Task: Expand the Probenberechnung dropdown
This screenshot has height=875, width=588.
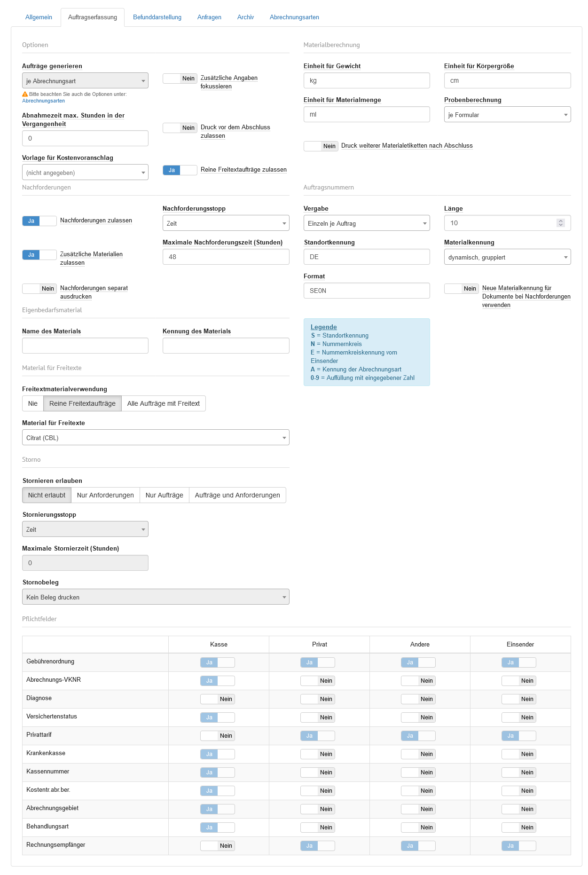Action: coord(507,115)
